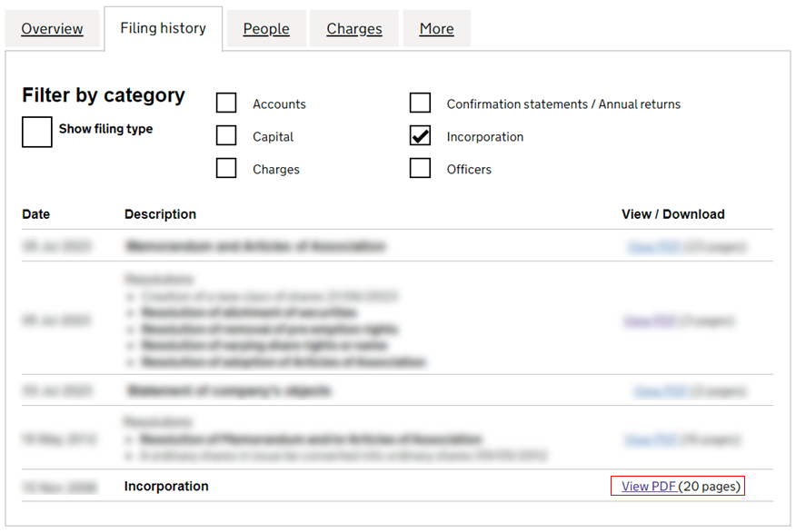The height and width of the screenshot is (532, 796).
Task: Uncheck the Incorporation filter checkbox
Action: coord(421,135)
